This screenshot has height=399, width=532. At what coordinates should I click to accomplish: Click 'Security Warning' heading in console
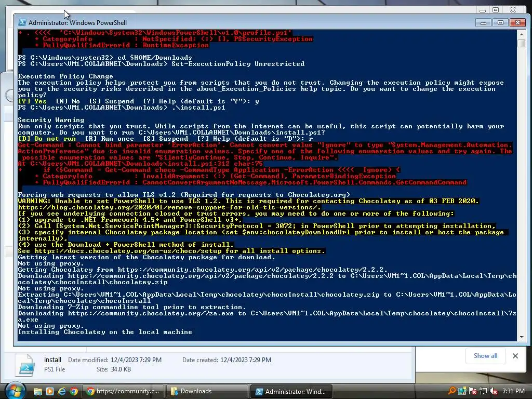(x=51, y=120)
